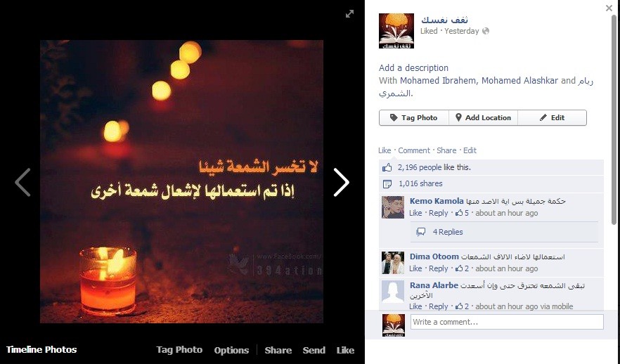Click Kemo Kamola's avatar

tap(393, 207)
